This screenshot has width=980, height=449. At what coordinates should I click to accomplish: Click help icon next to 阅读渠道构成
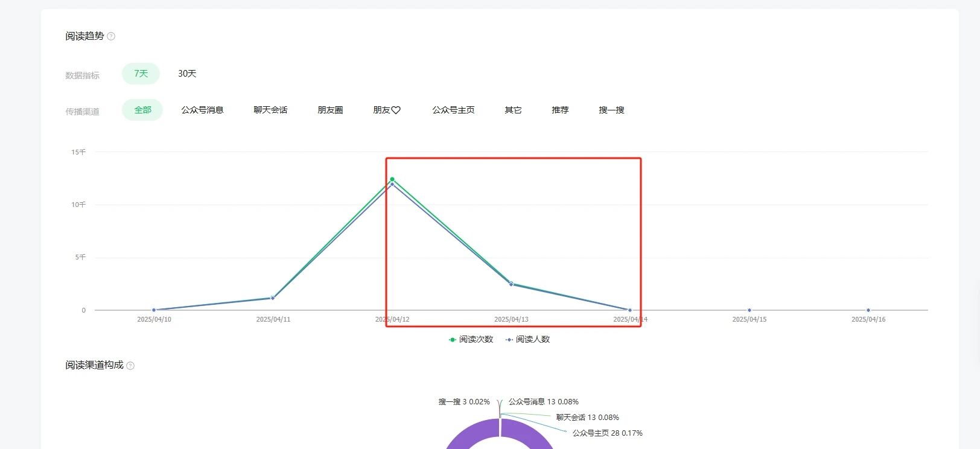[x=130, y=366]
